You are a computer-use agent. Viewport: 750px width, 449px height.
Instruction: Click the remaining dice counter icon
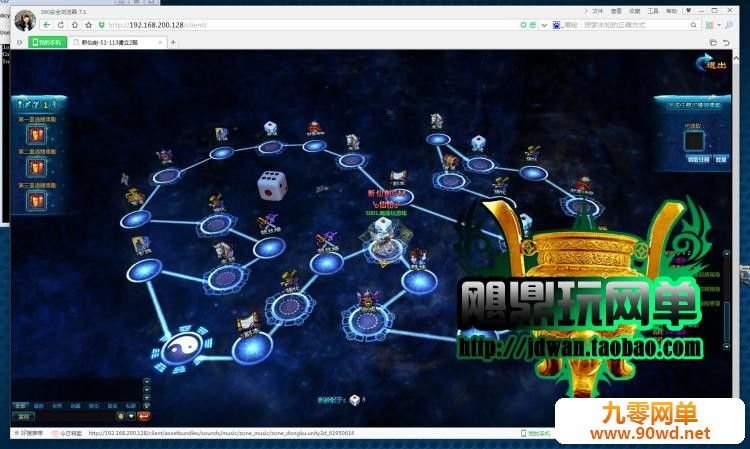354,400
